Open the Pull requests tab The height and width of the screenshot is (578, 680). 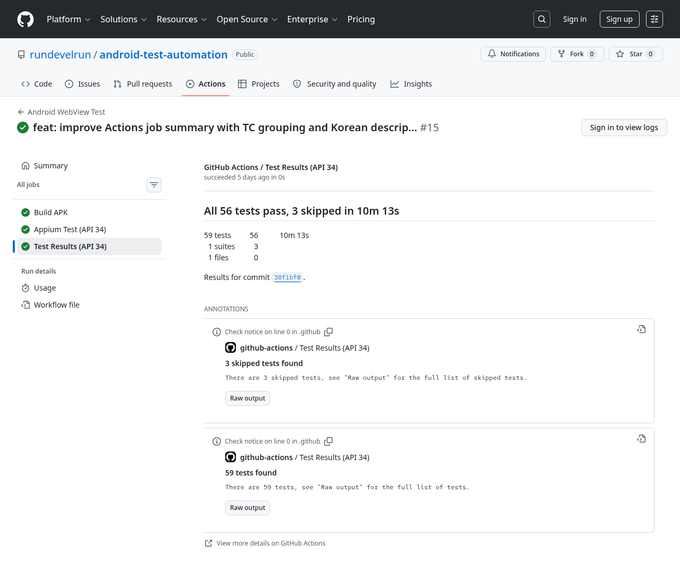pos(143,84)
